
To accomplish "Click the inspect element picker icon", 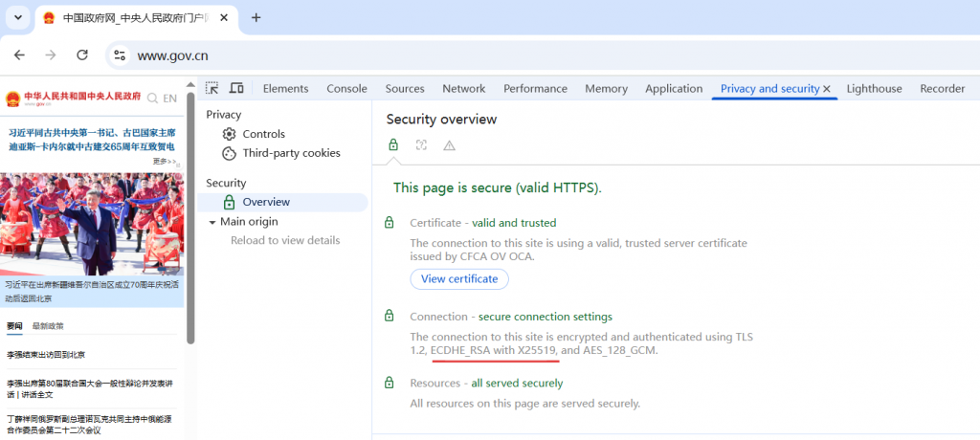I will [x=212, y=88].
